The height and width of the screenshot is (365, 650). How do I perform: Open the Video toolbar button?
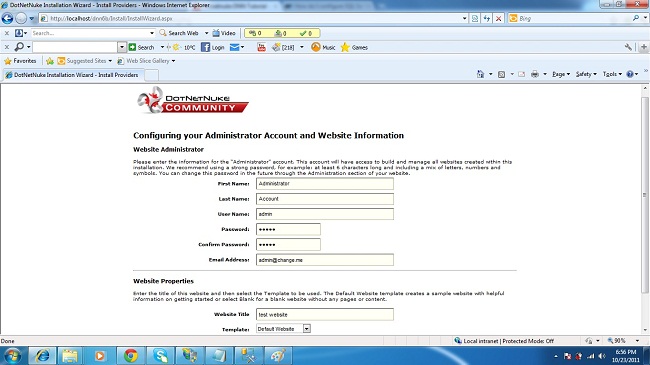[224, 33]
